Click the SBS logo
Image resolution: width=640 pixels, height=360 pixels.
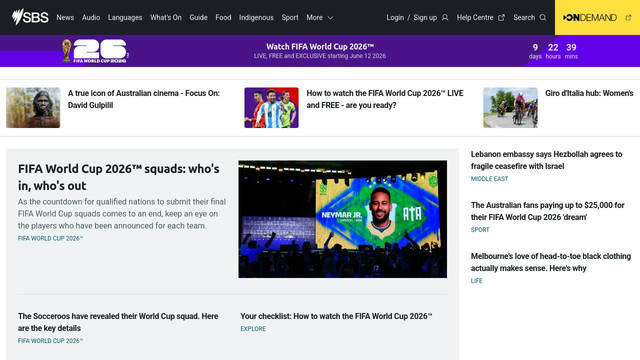[30, 17]
